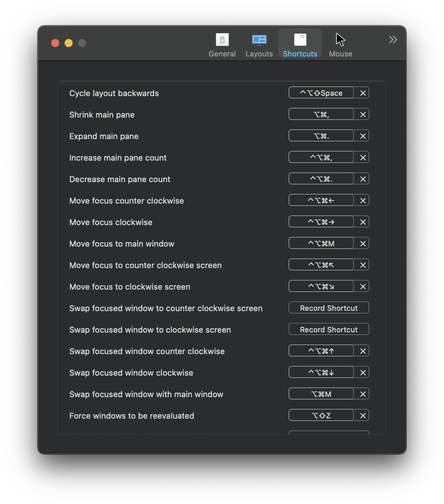
Task: Clear the Shrink main pane shortcut
Action: pos(363,115)
